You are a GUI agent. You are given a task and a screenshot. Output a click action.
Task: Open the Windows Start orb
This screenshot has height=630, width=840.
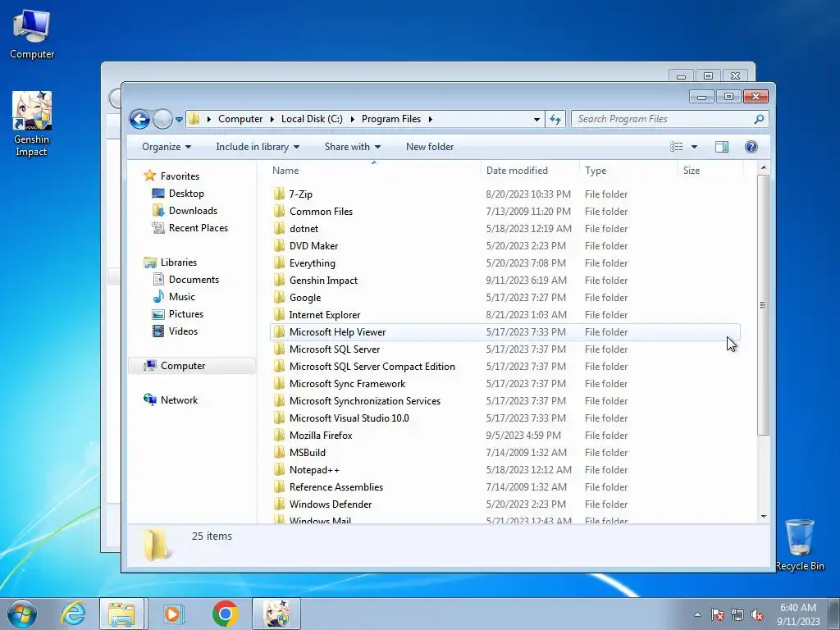21,614
